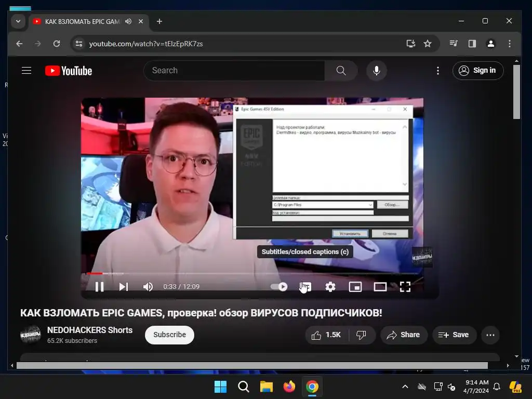Click the video progress bar
Viewport: 532px width, 399px height.
[252, 273]
